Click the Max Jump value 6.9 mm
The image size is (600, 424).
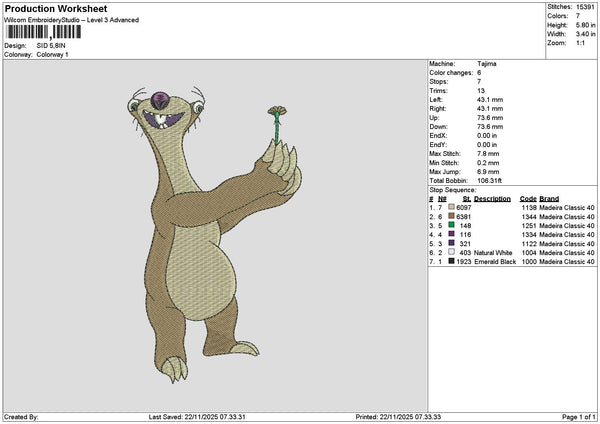[488, 172]
